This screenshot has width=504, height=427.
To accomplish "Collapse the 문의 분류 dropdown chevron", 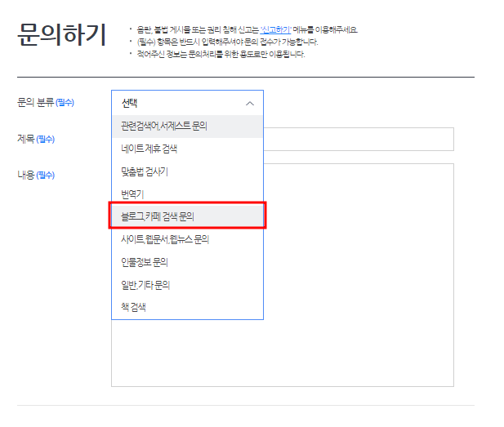I will click(250, 104).
